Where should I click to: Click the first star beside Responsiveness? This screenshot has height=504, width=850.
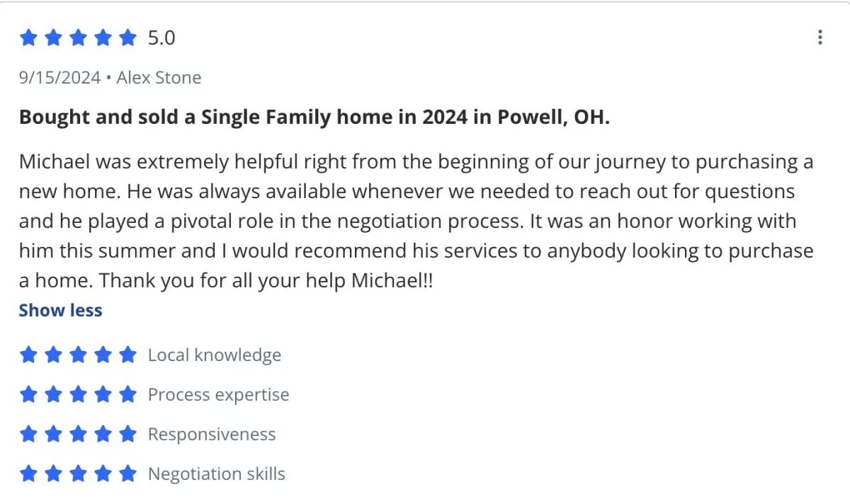point(28,434)
